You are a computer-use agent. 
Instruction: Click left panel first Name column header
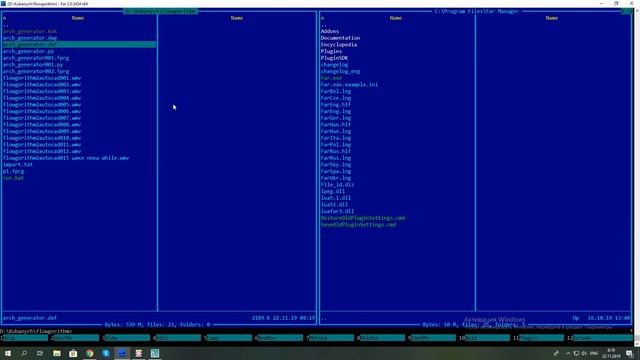[x=78, y=18]
